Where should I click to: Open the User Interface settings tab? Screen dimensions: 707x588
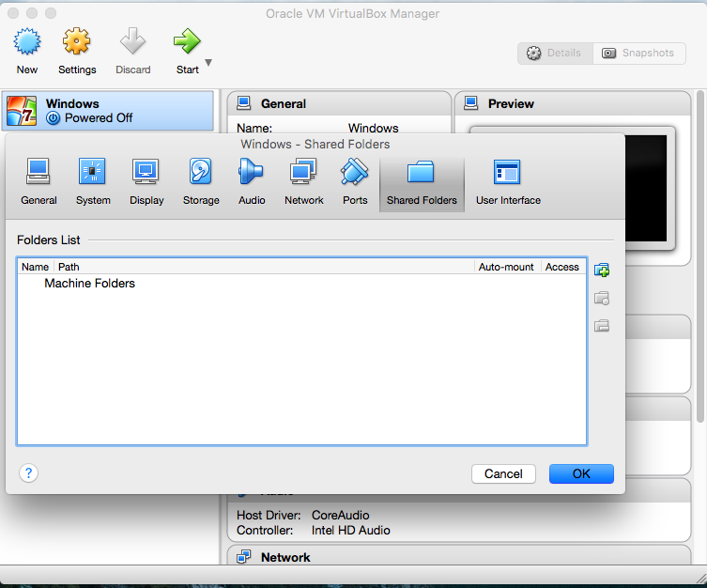[508, 181]
